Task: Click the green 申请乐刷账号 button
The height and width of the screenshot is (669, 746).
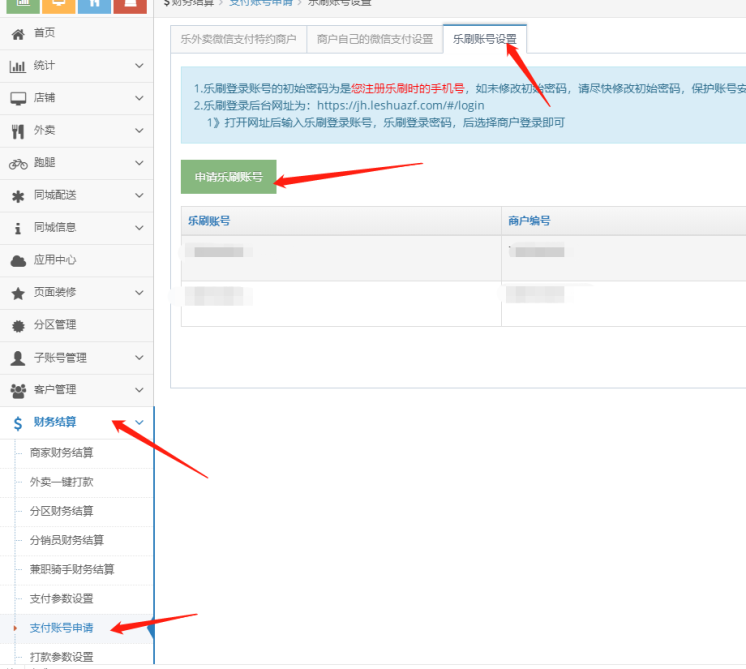Action: pyautogui.click(x=228, y=177)
